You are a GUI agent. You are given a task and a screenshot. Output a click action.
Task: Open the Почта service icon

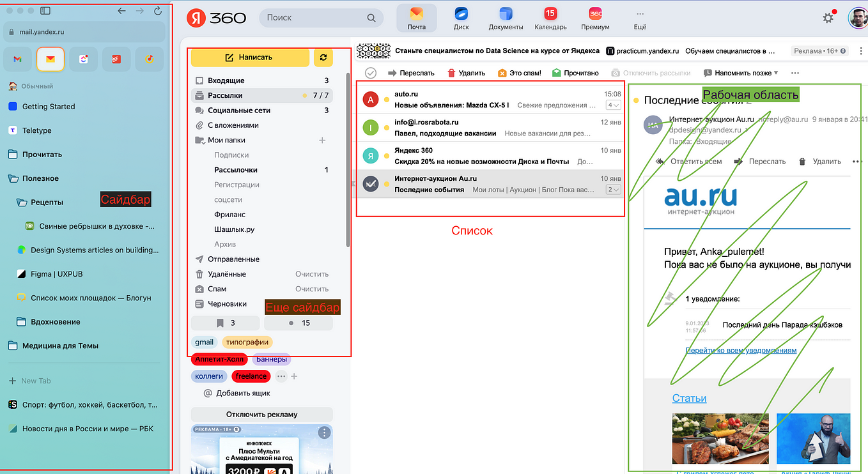(x=417, y=18)
